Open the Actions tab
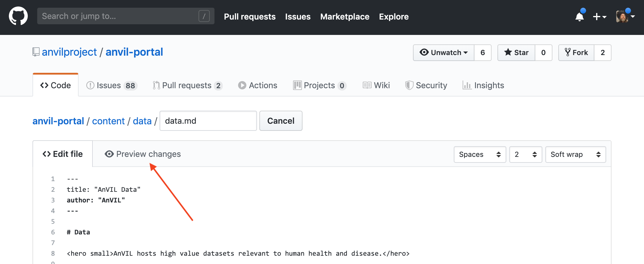Image resolution: width=644 pixels, height=264 pixels. (x=258, y=85)
